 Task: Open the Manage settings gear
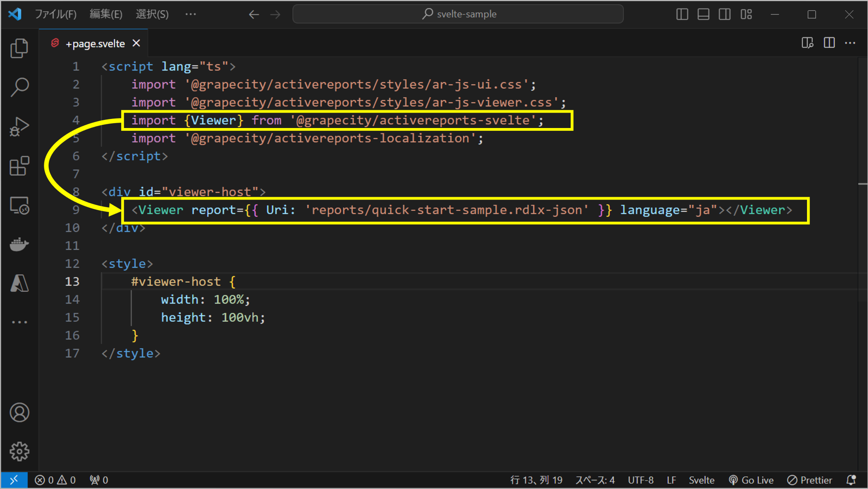[19, 451]
